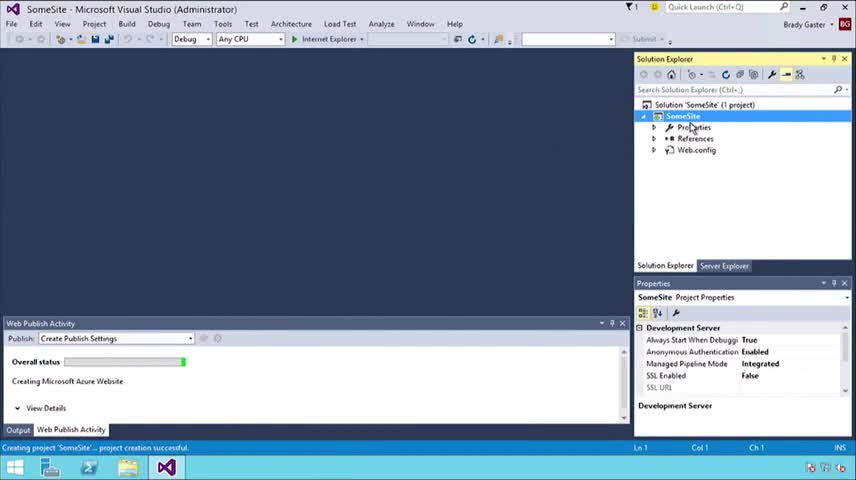Select Solution 'SomeSite' root node
The height and width of the screenshot is (480, 856).
705,105
